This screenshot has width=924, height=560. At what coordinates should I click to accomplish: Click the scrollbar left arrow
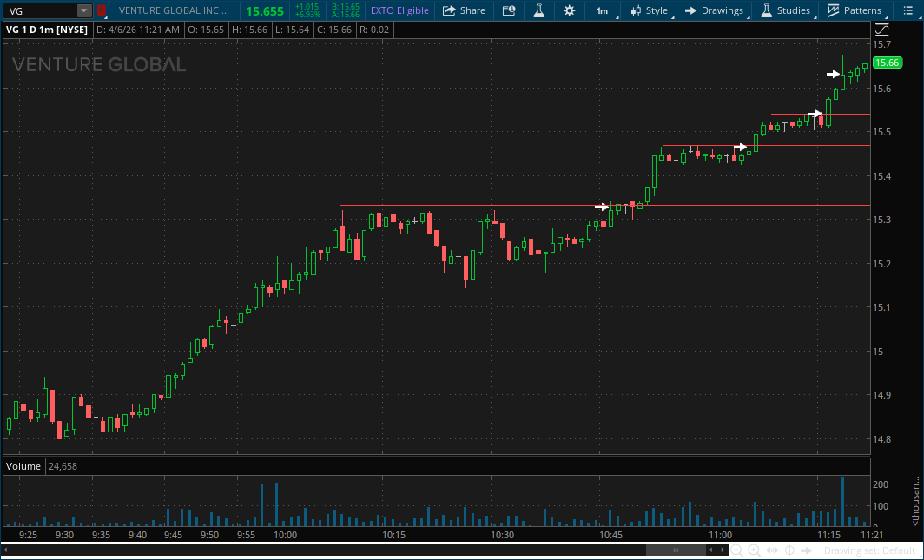click(711, 550)
